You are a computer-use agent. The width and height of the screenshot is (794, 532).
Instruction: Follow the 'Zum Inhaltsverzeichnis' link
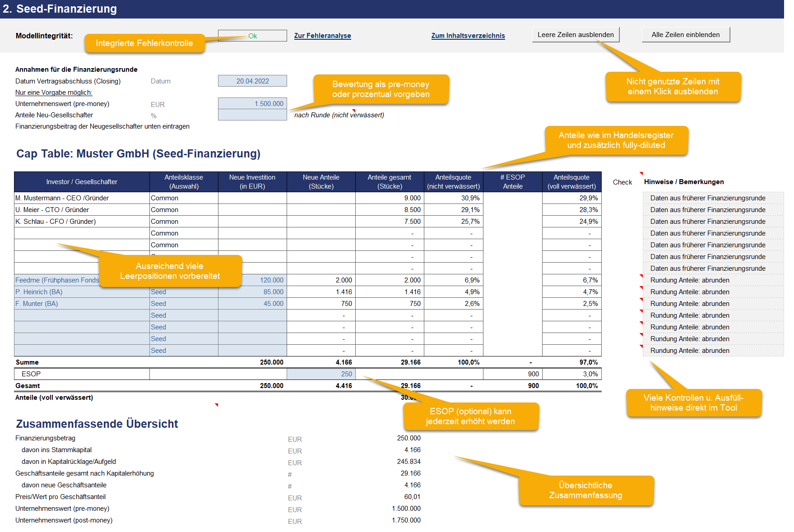(x=468, y=36)
